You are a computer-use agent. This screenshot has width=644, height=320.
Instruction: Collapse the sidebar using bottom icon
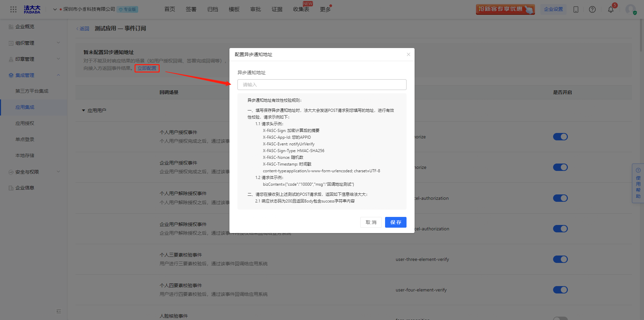click(59, 311)
